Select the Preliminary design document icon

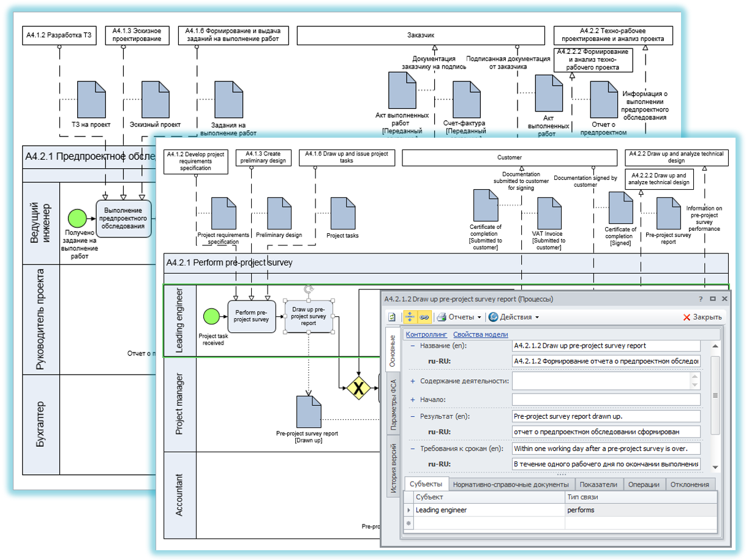(x=279, y=214)
